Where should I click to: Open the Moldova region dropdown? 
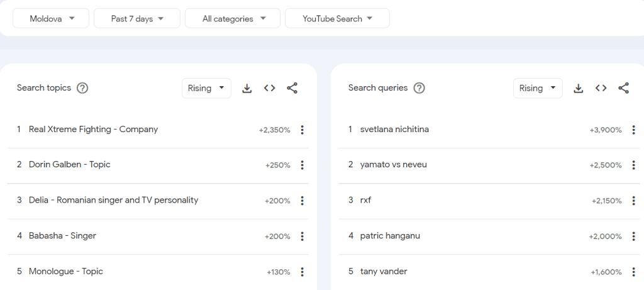click(x=51, y=18)
